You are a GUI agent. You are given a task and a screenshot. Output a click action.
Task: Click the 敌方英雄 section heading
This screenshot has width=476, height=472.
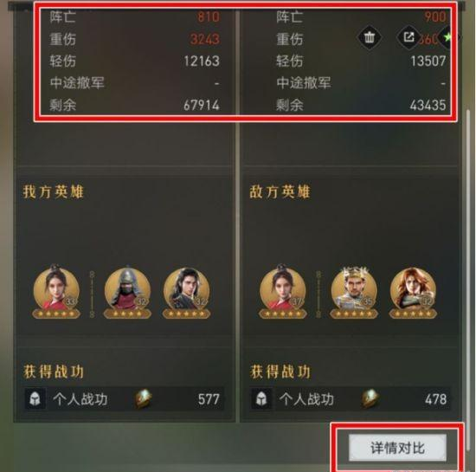tap(280, 192)
